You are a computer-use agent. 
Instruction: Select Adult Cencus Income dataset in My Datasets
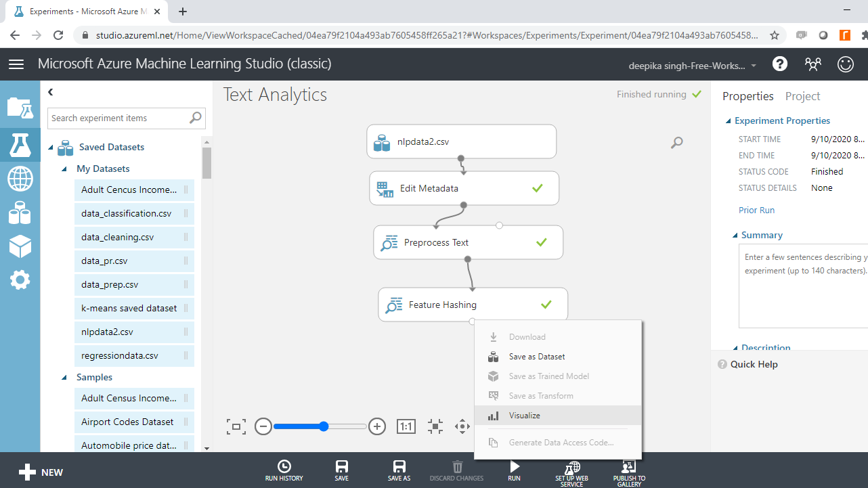tap(135, 190)
